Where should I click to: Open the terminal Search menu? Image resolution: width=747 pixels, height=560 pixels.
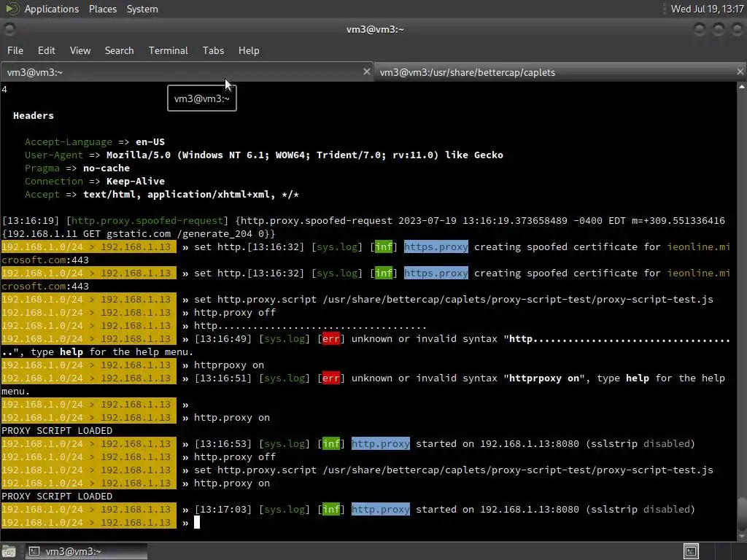(119, 50)
